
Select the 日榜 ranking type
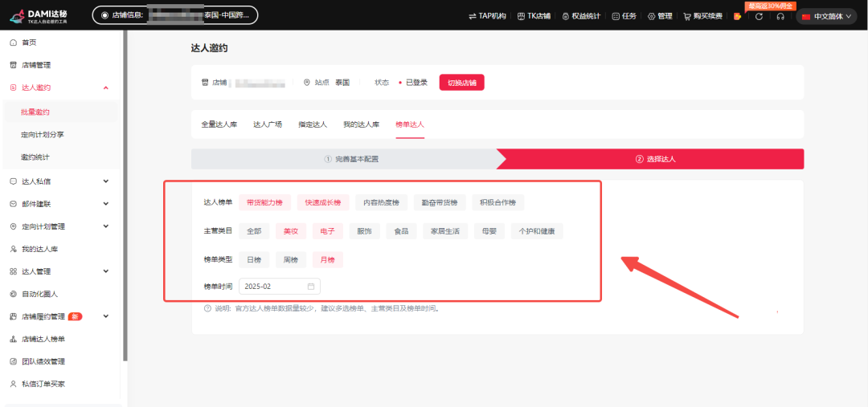tap(254, 260)
